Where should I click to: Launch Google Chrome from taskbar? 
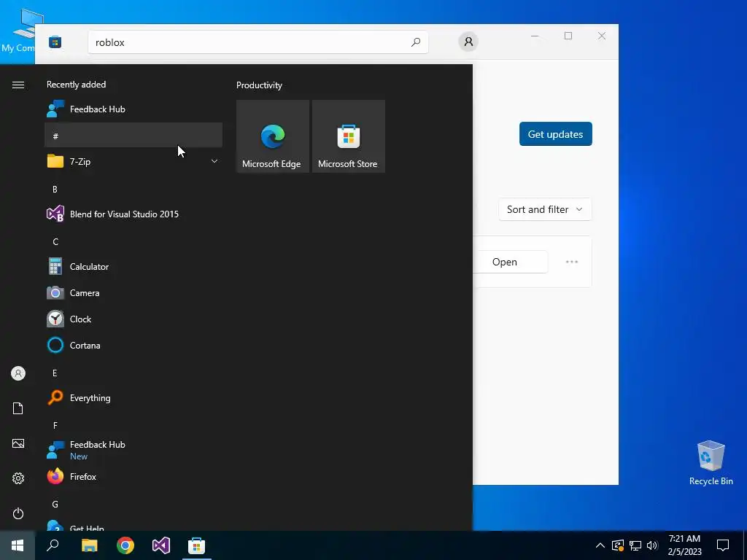[x=125, y=545]
